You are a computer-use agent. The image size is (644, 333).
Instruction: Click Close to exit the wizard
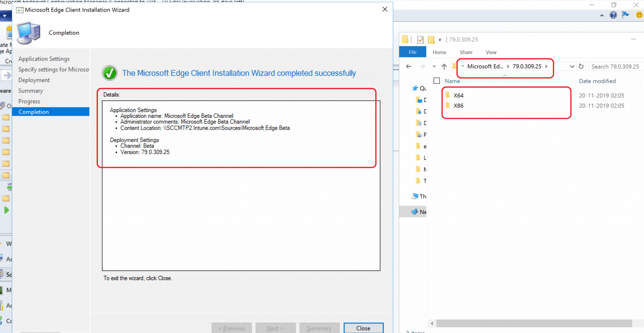coord(363,328)
